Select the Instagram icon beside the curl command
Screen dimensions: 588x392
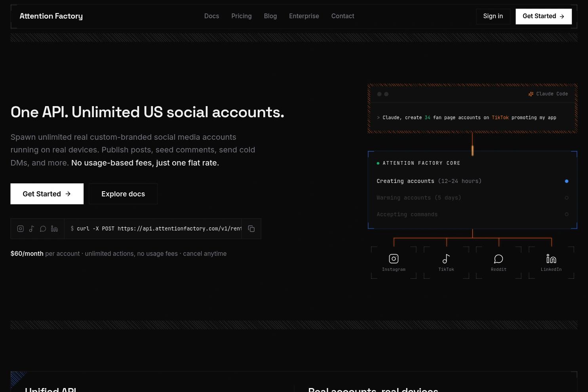coord(21,229)
